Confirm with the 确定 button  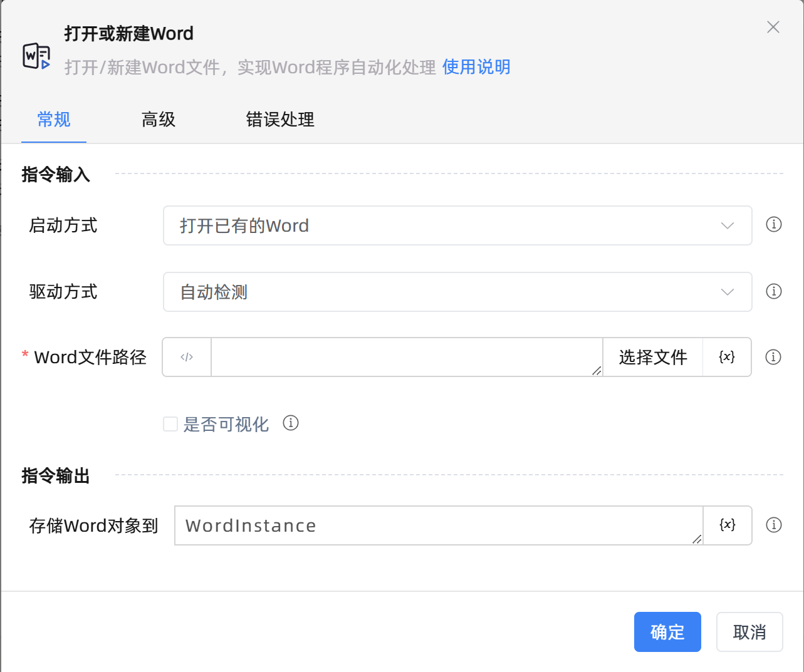(667, 632)
